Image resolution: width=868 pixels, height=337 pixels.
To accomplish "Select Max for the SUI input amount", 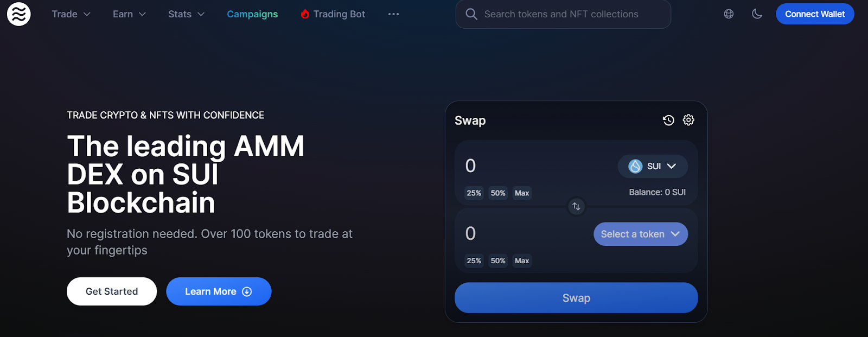I will click(522, 193).
